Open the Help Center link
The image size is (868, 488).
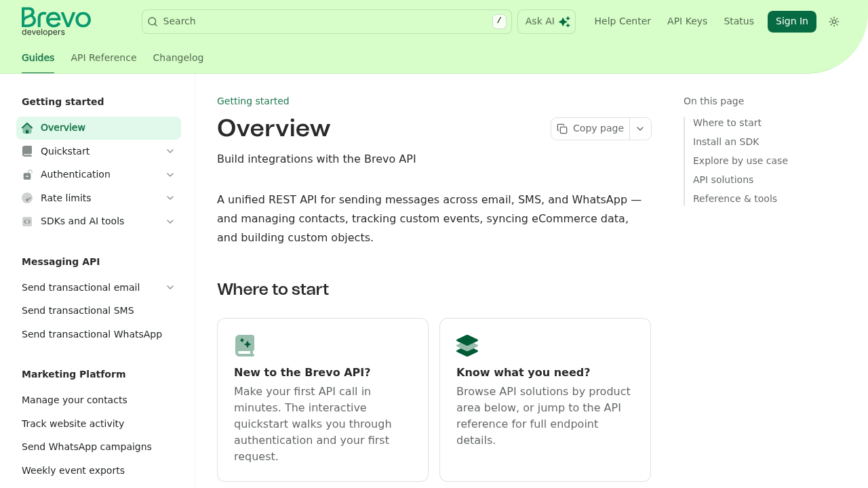click(623, 22)
